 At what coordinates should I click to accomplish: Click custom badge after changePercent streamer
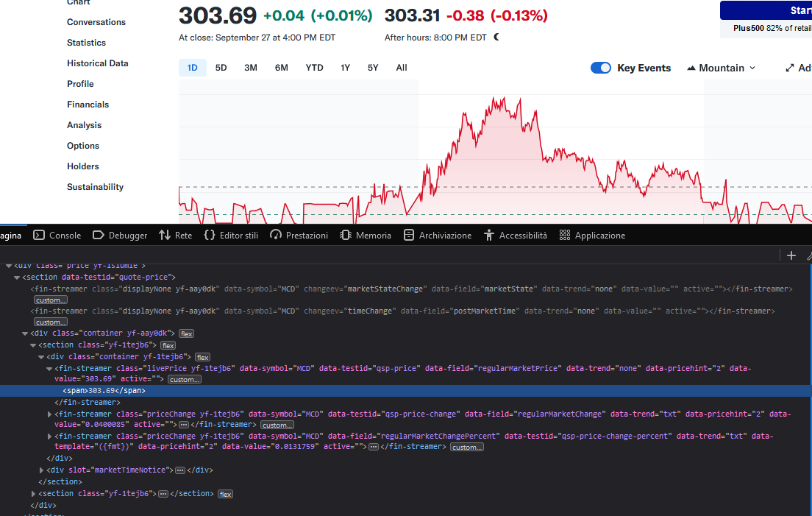point(466,448)
